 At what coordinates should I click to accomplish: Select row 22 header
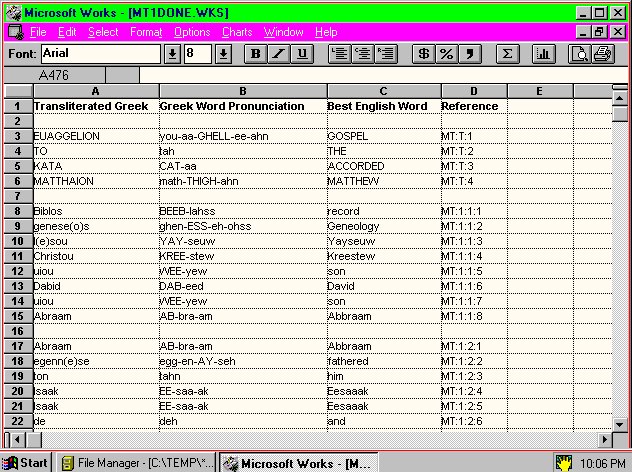click(18, 421)
